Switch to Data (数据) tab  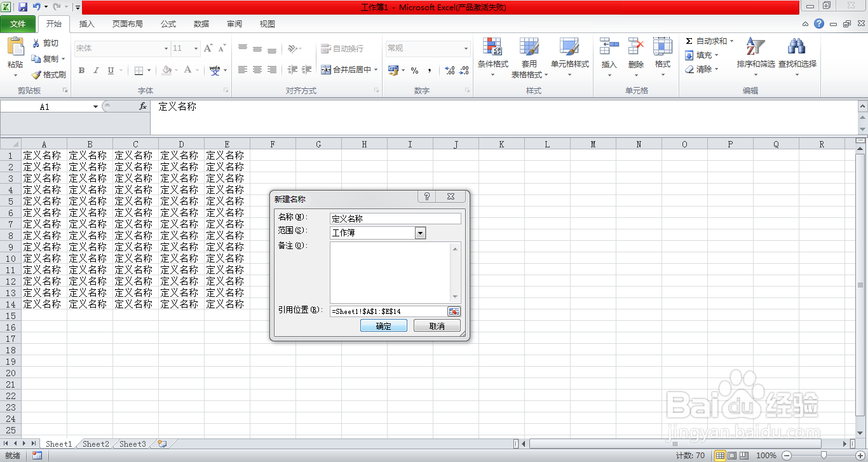201,24
